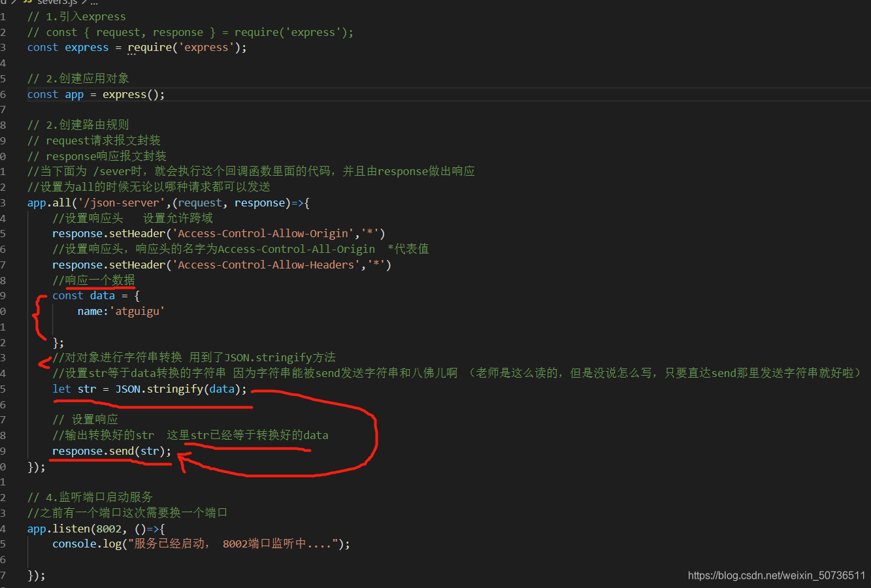Click the 'atguigu' string value
Viewport: 871px width, 588px height.
click(137, 312)
